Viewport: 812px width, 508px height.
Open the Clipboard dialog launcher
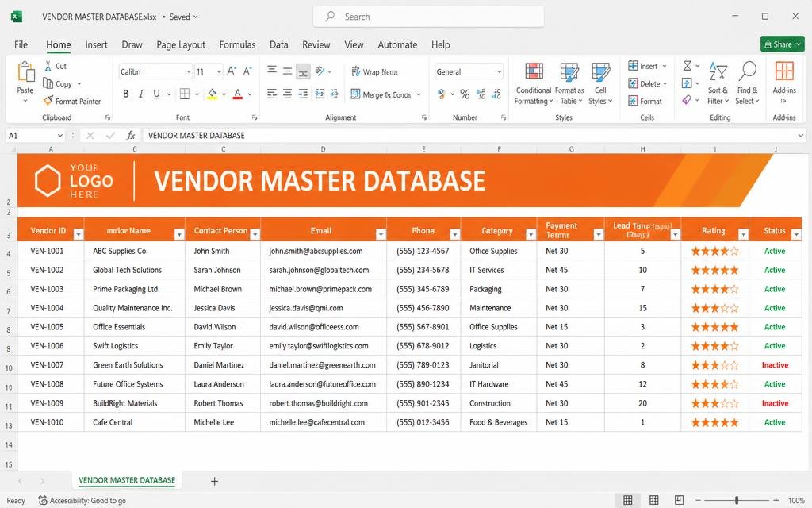click(x=108, y=117)
